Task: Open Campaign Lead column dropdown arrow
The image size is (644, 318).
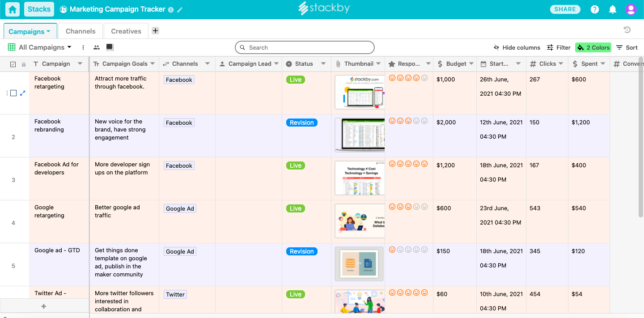Action: [x=276, y=64]
